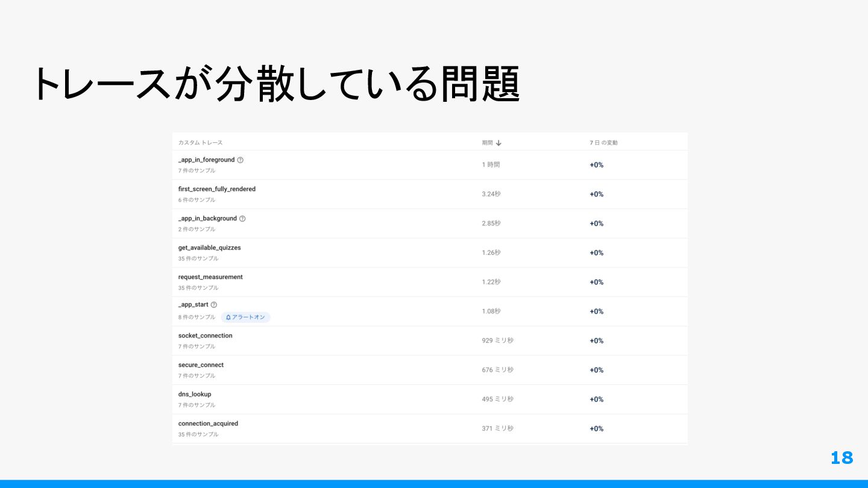The height and width of the screenshot is (488, 868).
Task: Click the help icon beside _app_in_background
Action: click(x=242, y=219)
